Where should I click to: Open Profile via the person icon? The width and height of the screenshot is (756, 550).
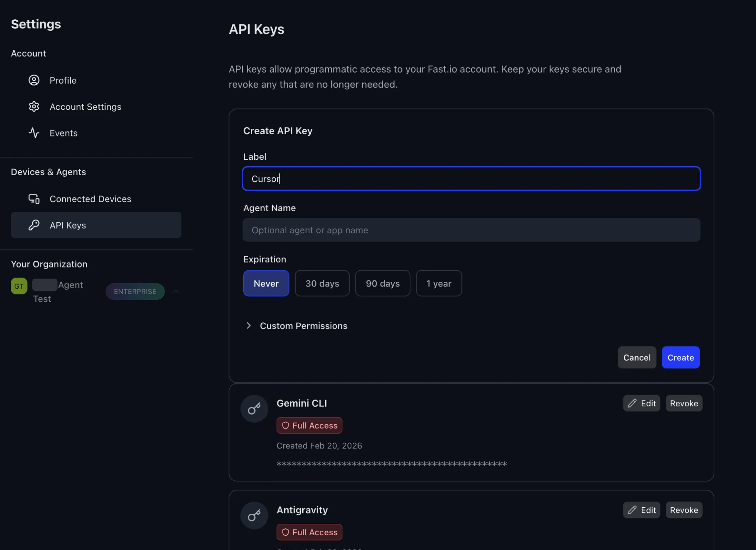pyautogui.click(x=34, y=80)
